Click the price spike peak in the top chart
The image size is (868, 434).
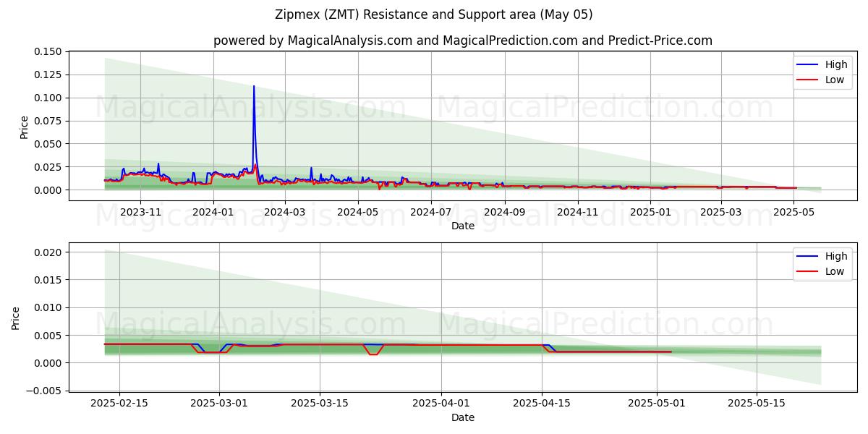point(254,86)
